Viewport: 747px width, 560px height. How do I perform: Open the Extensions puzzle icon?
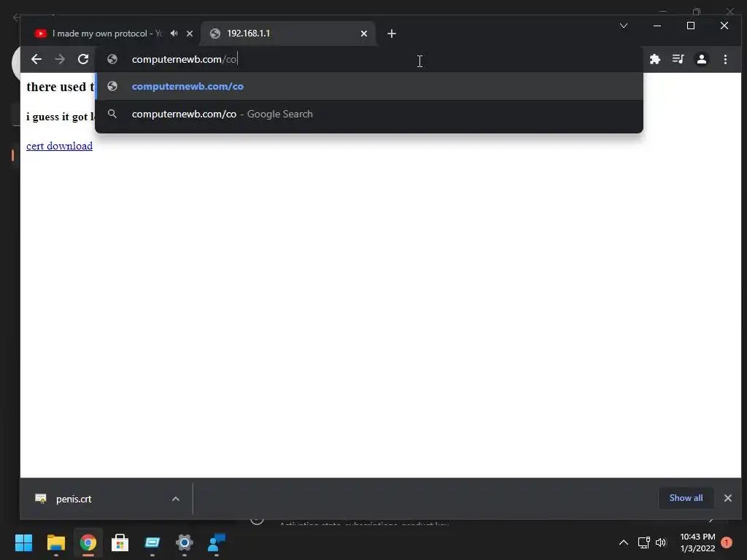coord(655,59)
